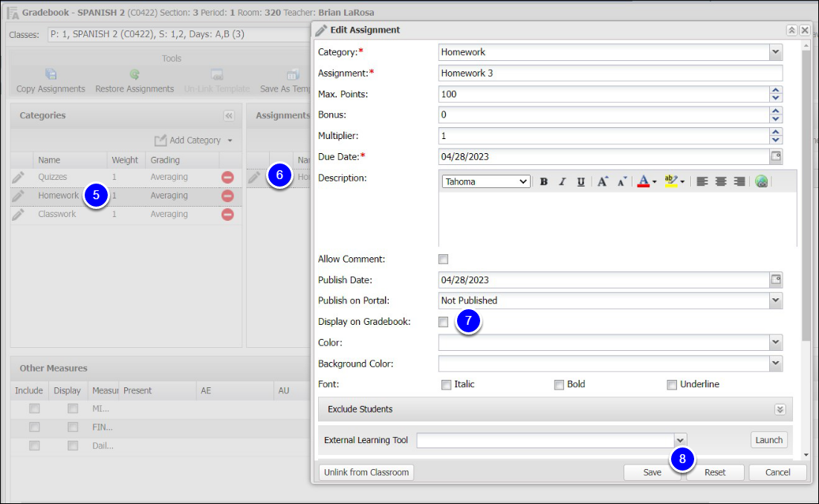Click the Weight column header

pyautogui.click(x=125, y=160)
